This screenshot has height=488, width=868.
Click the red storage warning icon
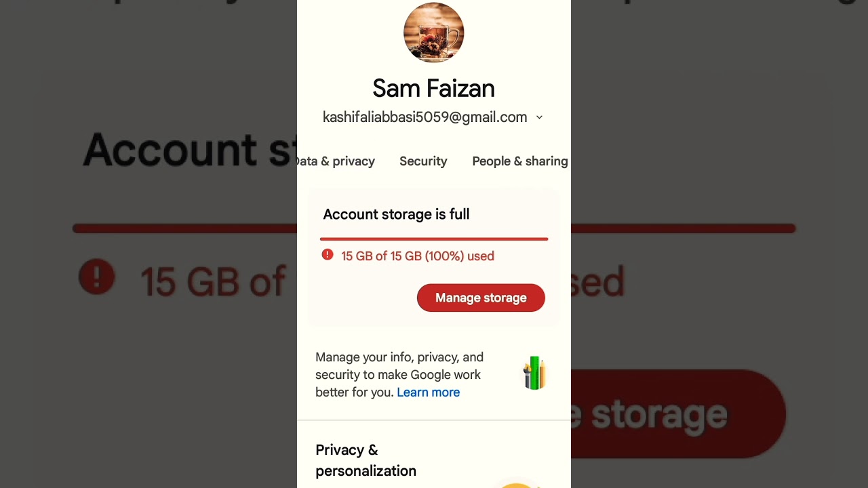click(x=328, y=255)
